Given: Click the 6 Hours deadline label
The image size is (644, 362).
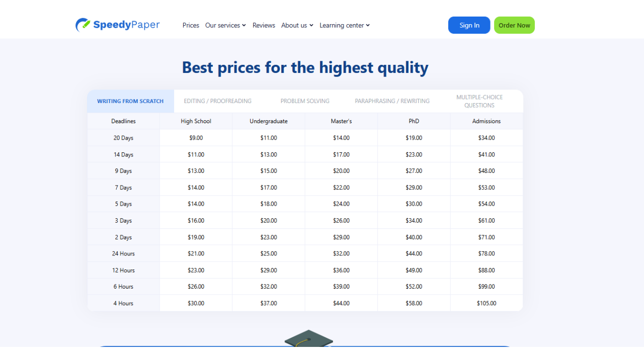Looking at the screenshot, I should pyautogui.click(x=123, y=287).
